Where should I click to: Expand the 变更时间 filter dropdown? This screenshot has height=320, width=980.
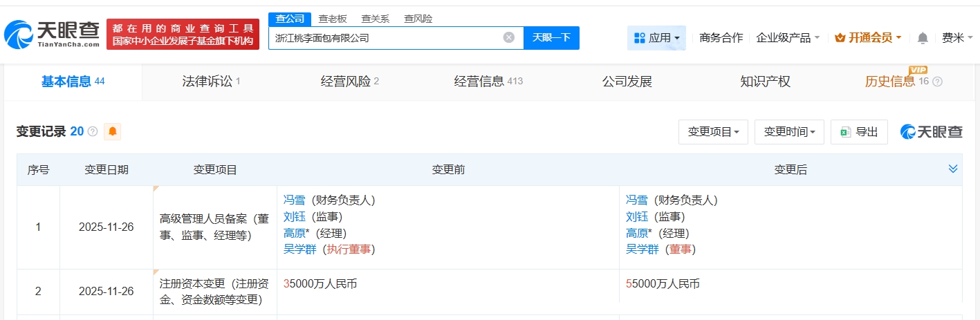coord(789,131)
